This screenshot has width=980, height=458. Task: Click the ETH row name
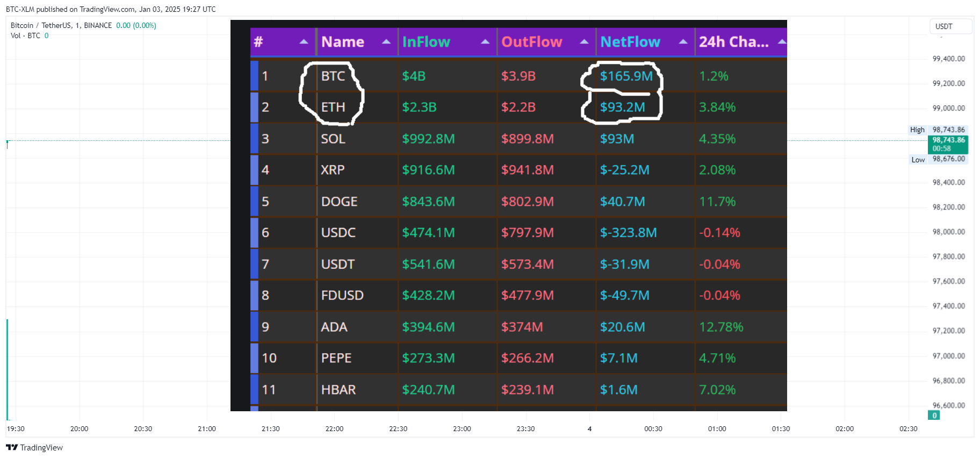[333, 108]
